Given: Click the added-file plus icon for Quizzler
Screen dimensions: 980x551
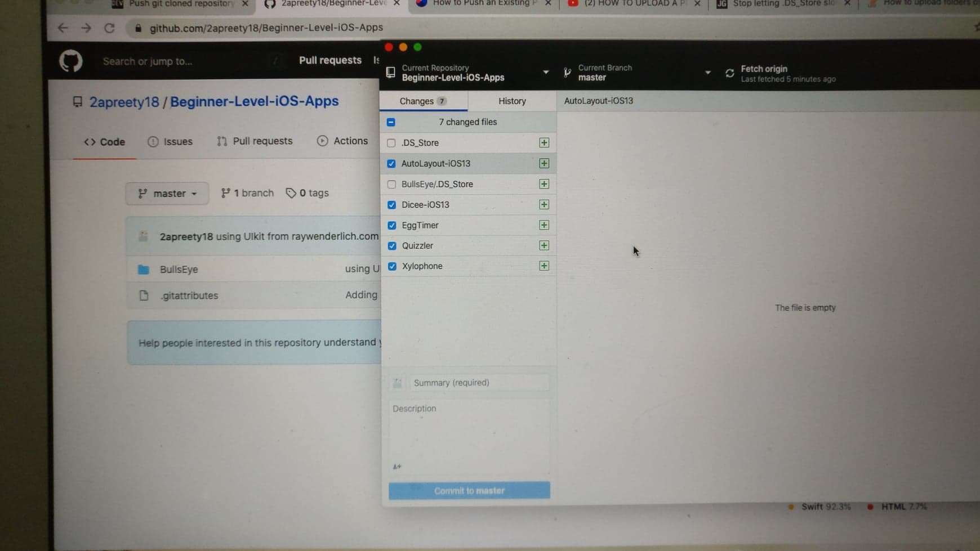Looking at the screenshot, I should pyautogui.click(x=544, y=245).
